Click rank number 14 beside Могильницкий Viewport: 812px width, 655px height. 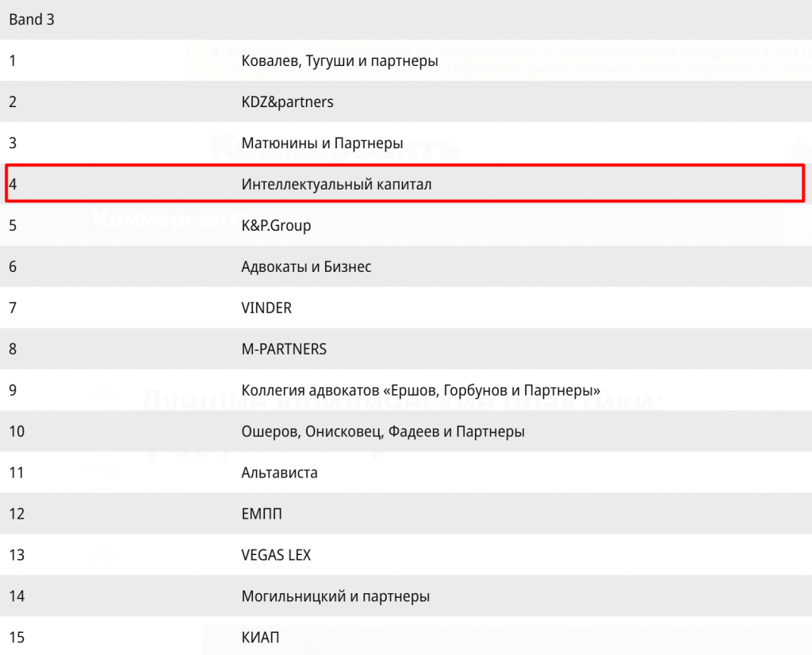(x=17, y=596)
